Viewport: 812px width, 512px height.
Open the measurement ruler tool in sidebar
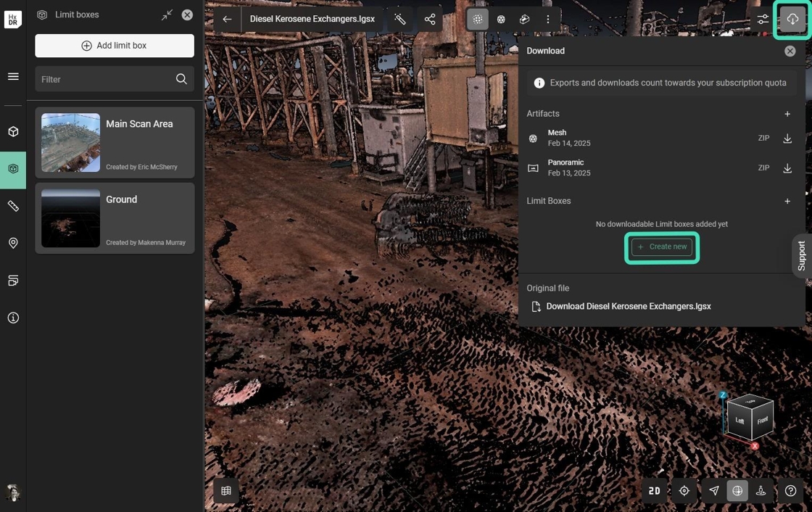13,206
